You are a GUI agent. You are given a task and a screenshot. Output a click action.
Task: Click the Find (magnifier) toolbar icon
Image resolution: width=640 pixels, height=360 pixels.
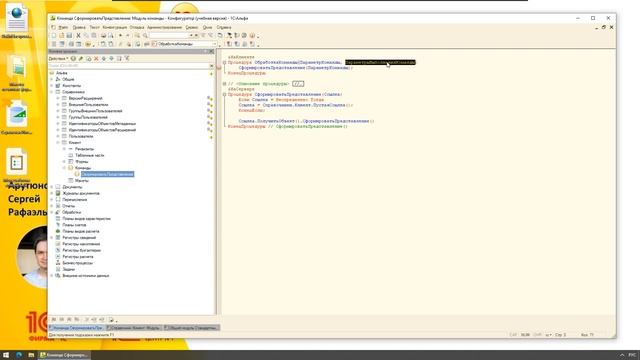145,36
